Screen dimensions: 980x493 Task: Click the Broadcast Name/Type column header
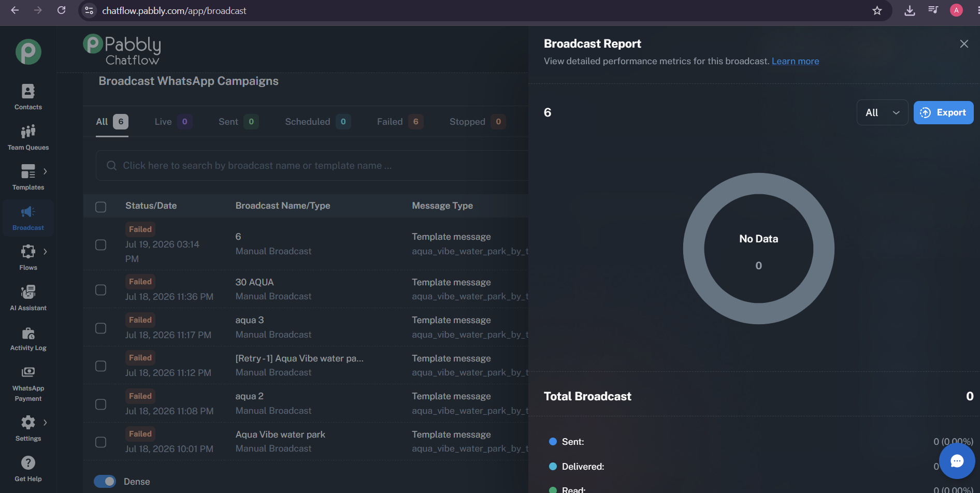pos(283,206)
